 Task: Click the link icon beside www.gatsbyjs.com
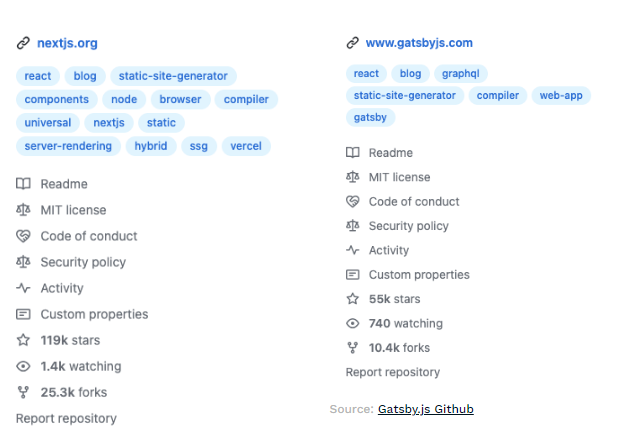coord(352,43)
